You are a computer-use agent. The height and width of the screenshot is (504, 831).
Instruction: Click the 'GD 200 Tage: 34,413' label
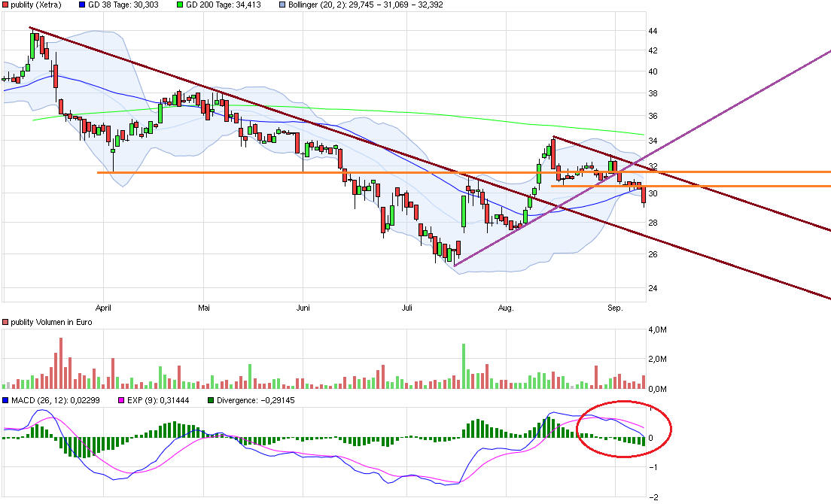[x=225, y=5]
